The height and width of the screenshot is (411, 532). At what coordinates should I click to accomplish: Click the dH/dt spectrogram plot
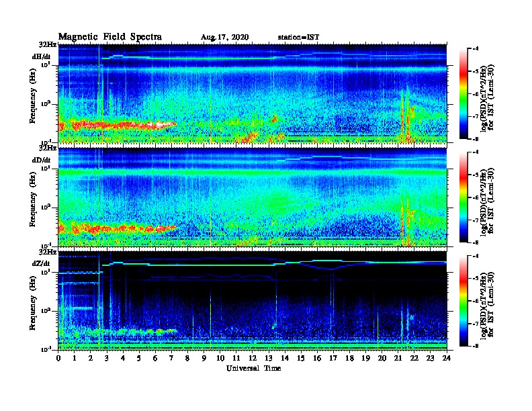click(253, 93)
